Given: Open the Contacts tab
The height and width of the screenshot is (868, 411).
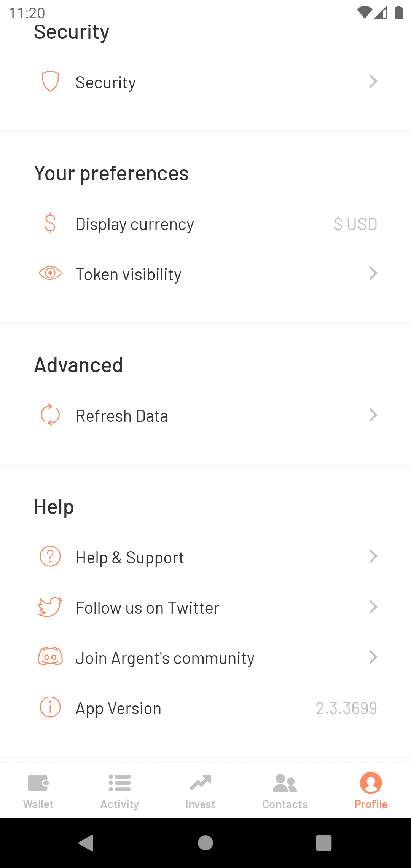Looking at the screenshot, I should pos(285,790).
